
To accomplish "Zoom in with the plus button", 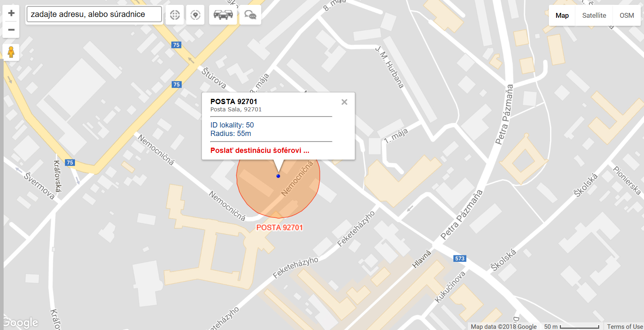I will tap(11, 13).
